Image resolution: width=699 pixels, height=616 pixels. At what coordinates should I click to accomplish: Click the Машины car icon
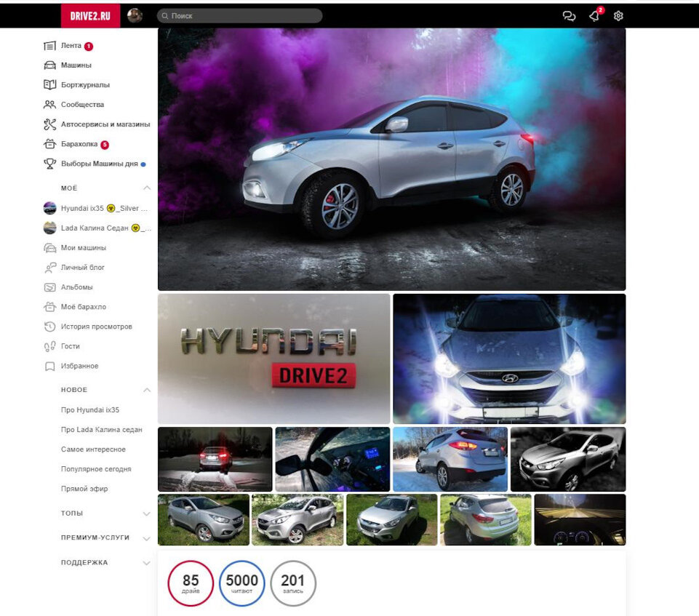coord(49,65)
